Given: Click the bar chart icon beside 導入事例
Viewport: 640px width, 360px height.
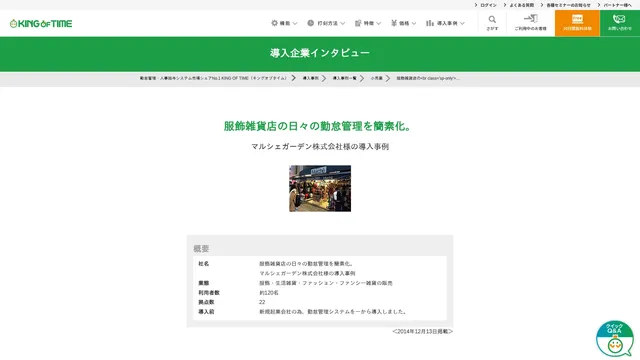Looking at the screenshot, I should pyautogui.click(x=430, y=23).
